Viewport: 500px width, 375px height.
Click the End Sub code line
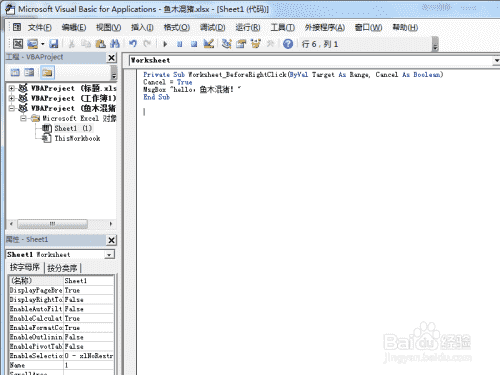[157, 97]
